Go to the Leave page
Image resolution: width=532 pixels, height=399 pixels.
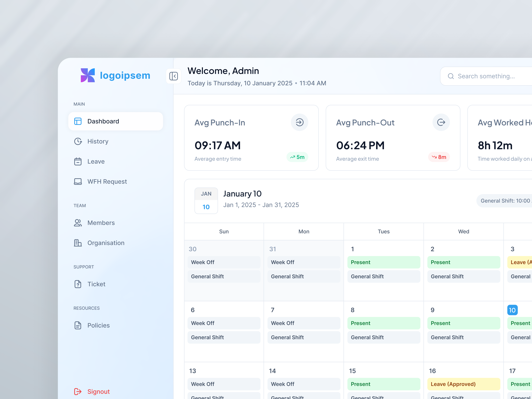pyautogui.click(x=116, y=161)
